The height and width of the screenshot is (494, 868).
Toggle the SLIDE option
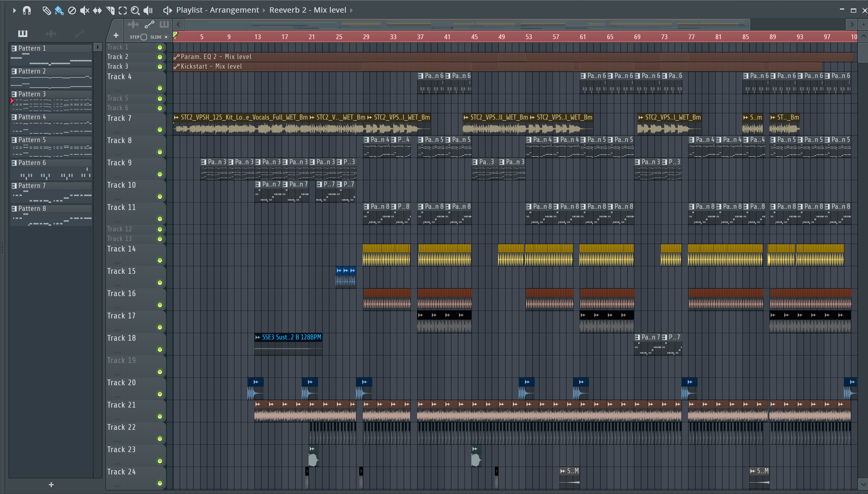click(x=166, y=37)
